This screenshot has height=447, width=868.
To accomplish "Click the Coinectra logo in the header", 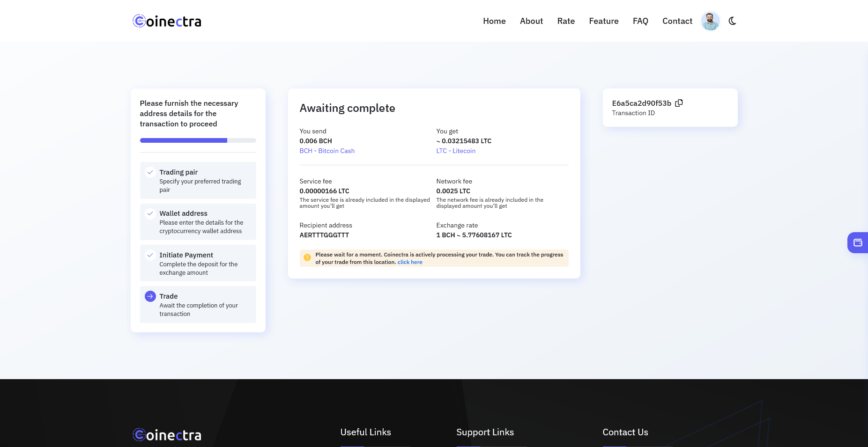I will (x=167, y=21).
